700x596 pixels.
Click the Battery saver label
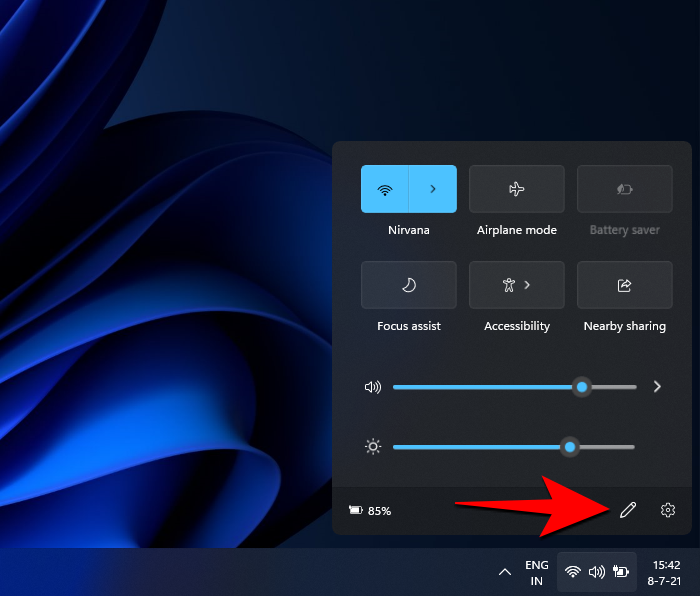point(625,230)
